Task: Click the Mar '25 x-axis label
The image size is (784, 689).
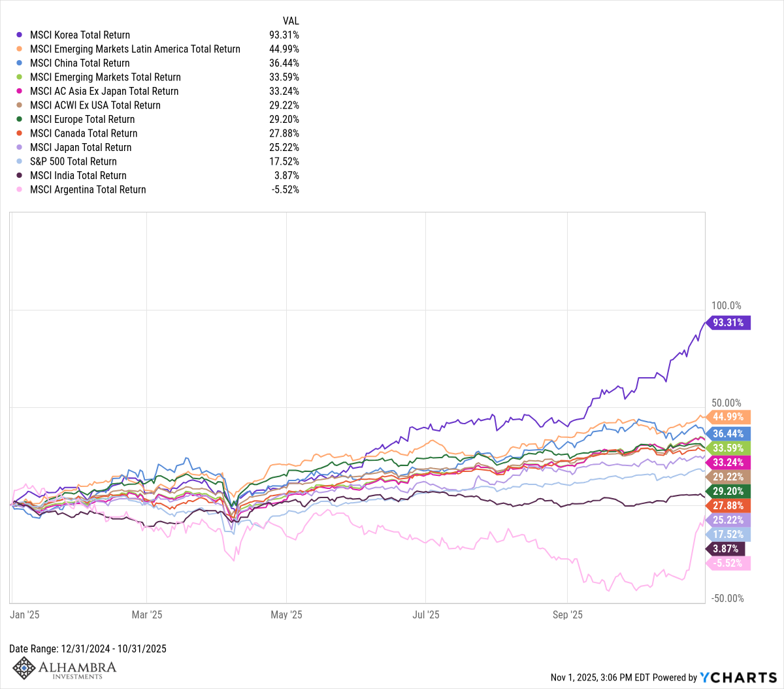Action: tap(147, 614)
